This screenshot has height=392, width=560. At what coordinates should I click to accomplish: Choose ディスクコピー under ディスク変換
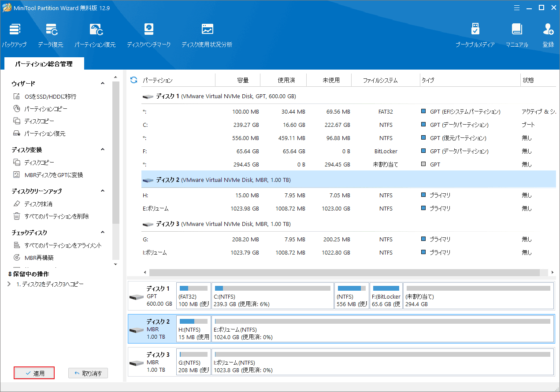point(33,163)
